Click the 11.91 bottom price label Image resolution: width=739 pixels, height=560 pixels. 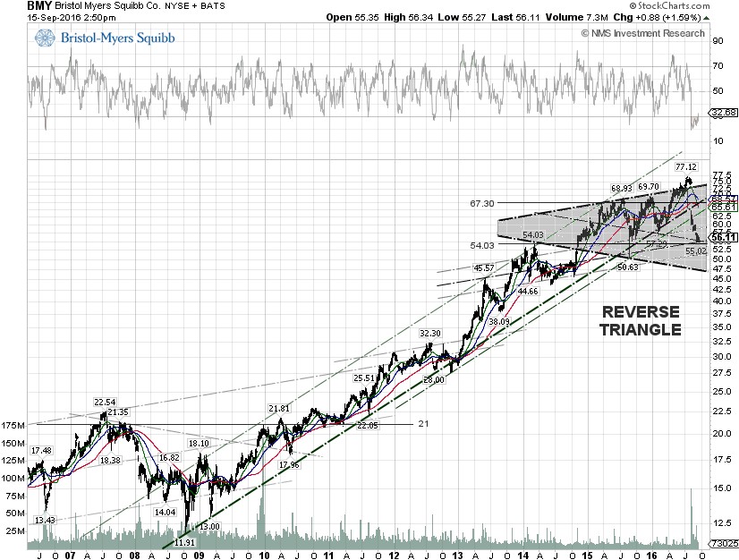click(184, 543)
